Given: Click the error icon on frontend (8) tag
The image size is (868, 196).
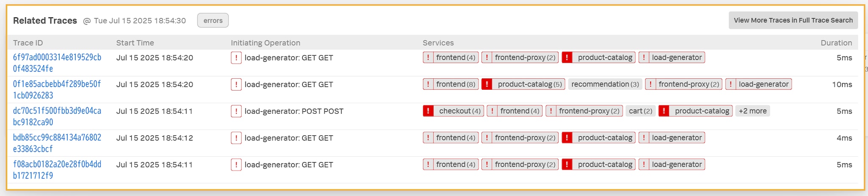Looking at the screenshot, I should [x=428, y=84].
